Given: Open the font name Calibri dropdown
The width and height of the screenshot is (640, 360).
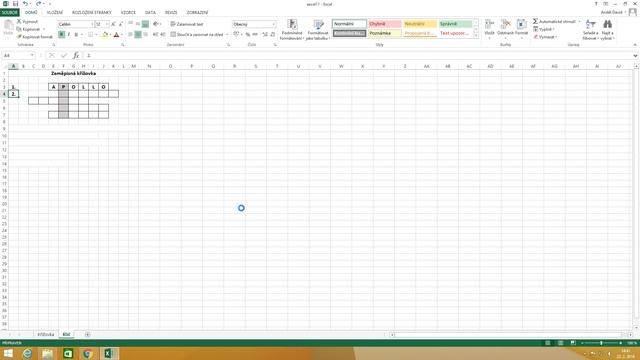Looking at the screenshot, I should point(91,24).
